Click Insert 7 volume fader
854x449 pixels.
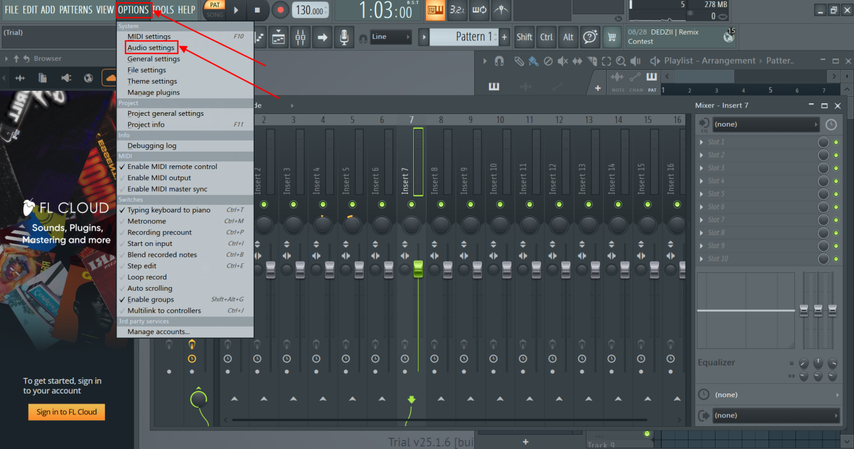coord(418,269)
